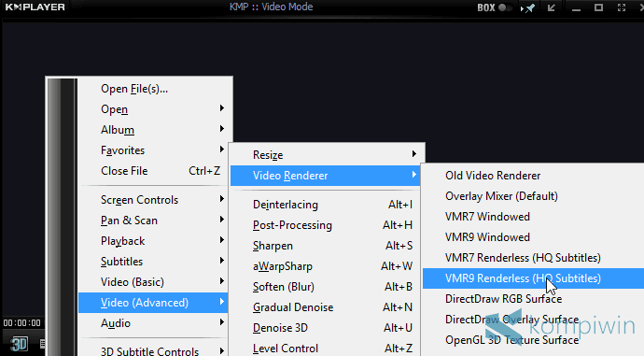Select Deinterlacing option
Screen dimensions: 644x356
[326, 205]
